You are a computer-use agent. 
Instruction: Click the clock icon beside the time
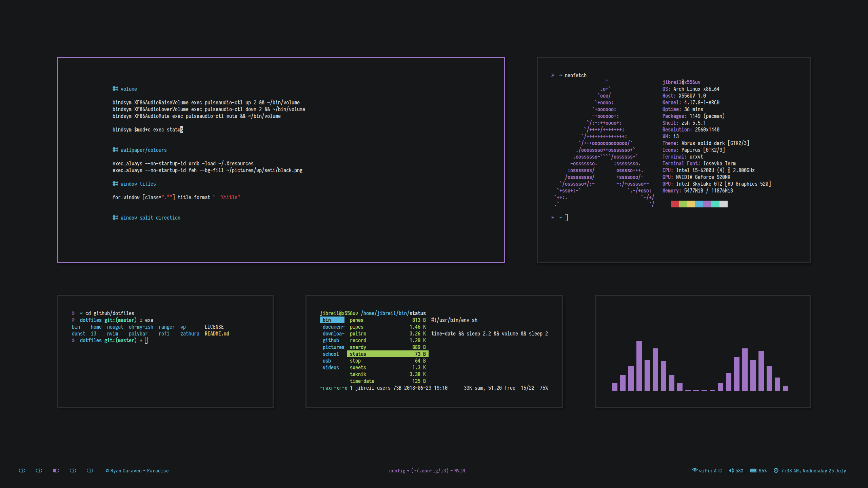pyautogui.click(x=776, y=470)
